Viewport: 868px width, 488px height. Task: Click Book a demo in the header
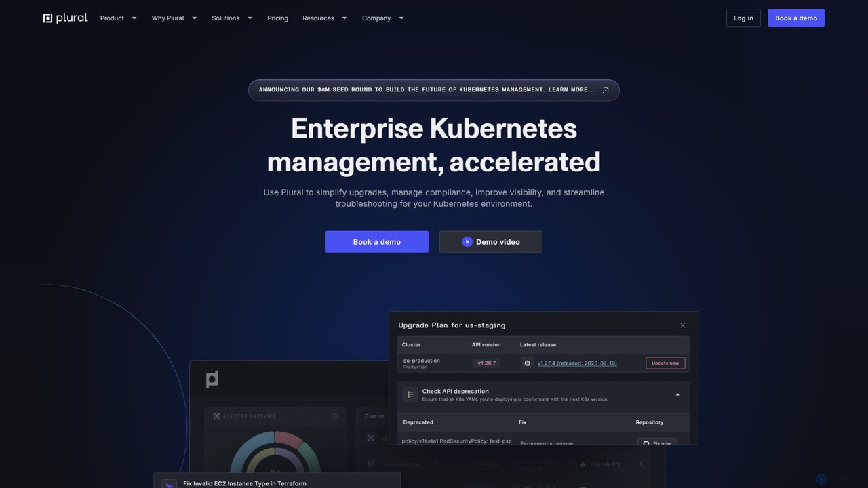click(x=796, y=18)
